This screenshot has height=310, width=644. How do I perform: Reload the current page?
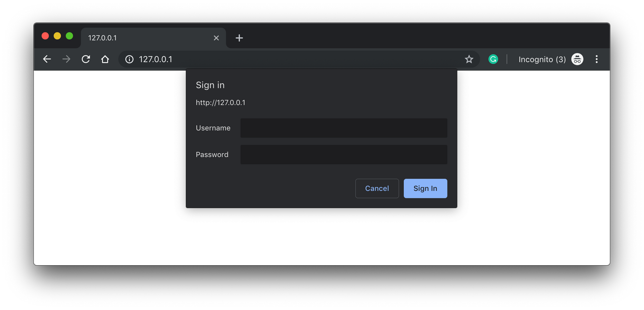86,59
